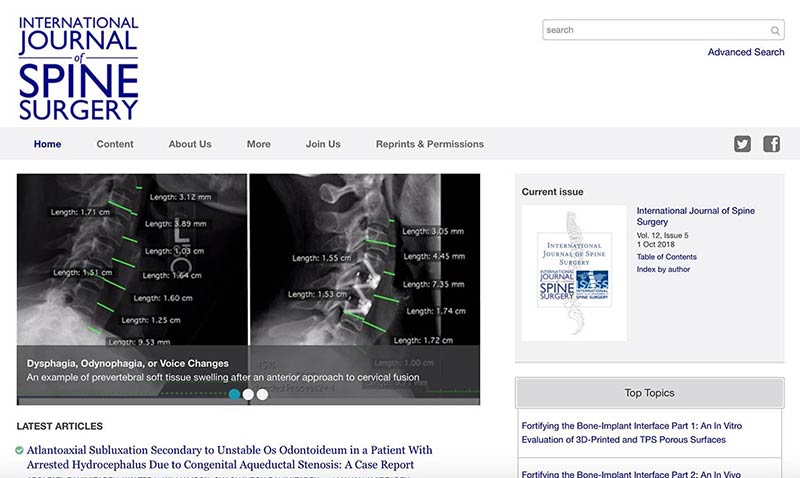Open International Journal of Spine Surgery issue link
This screenshot has width=800, height=478.
(695, 216)
